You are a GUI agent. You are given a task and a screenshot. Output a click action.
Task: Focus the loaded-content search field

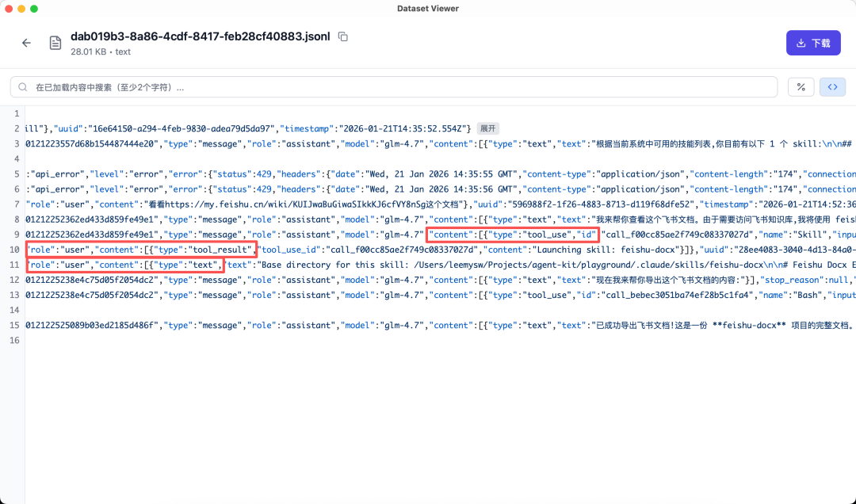tap(396, 87)
